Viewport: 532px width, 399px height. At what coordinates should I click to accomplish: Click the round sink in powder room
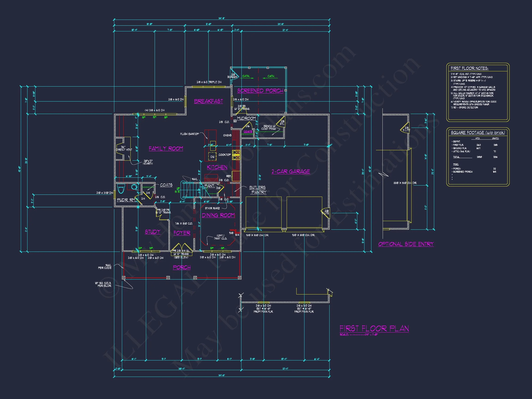134,187
